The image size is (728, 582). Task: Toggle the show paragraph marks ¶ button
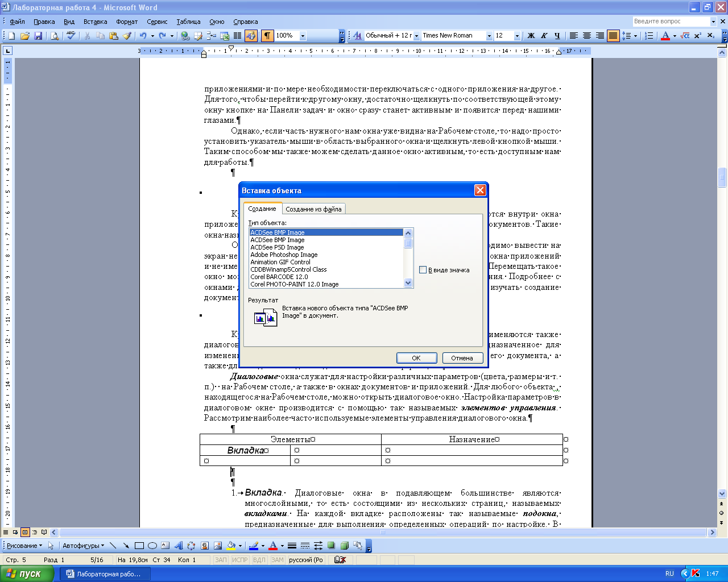point(267,36)
